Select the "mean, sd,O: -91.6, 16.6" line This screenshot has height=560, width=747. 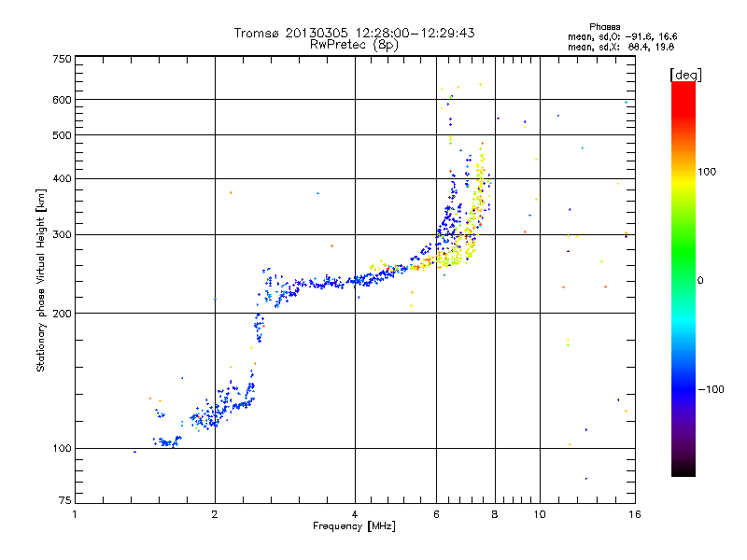coord(622,36)
